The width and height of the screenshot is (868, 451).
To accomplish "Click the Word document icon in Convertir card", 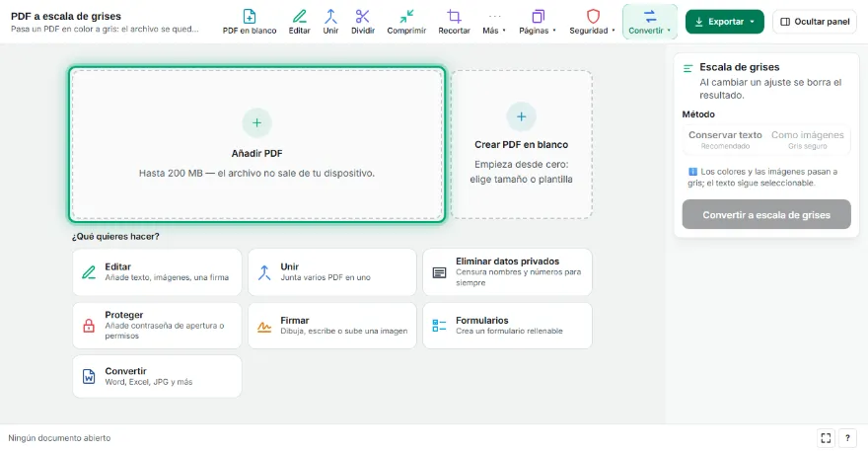I will [89, 376].
